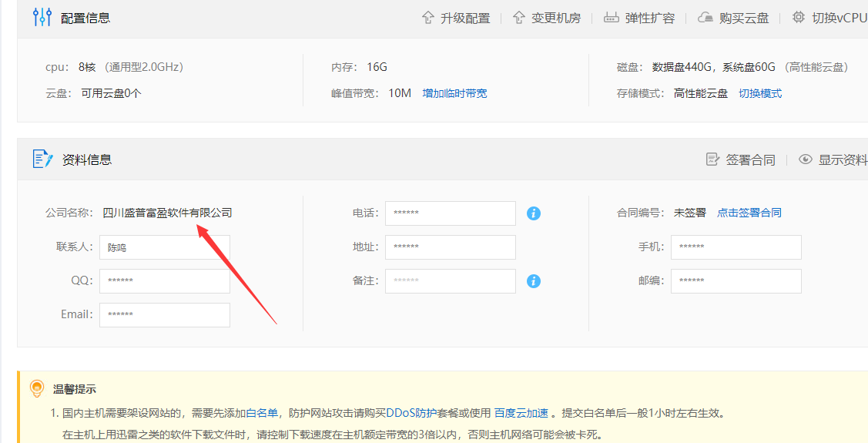Image resolution: width=868 pixels, height=443 pixels.
Task: Click the 弹性扩容 router icon
Action: (612, 18)
